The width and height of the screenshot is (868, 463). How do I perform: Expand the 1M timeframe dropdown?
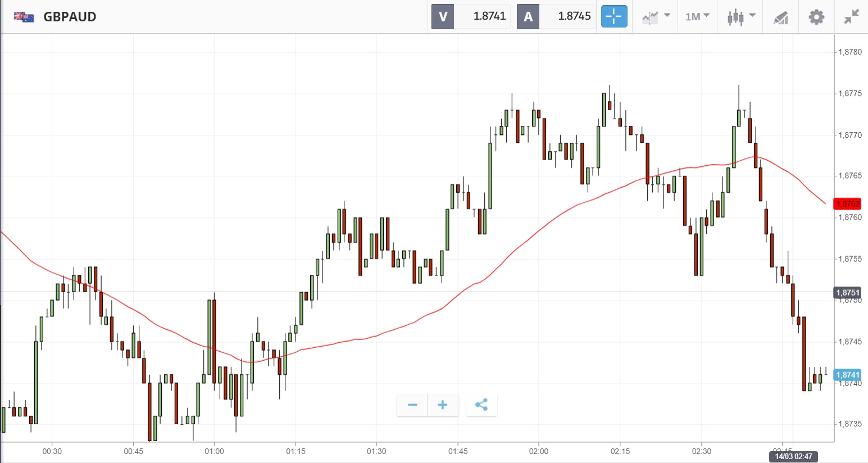pos(697,17)
